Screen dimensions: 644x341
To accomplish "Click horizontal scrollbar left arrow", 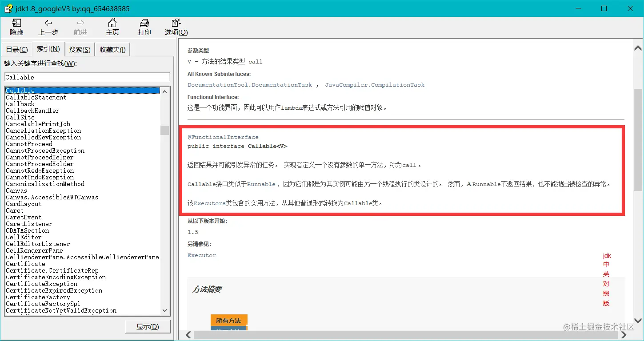I will click(x=188, y=335).
